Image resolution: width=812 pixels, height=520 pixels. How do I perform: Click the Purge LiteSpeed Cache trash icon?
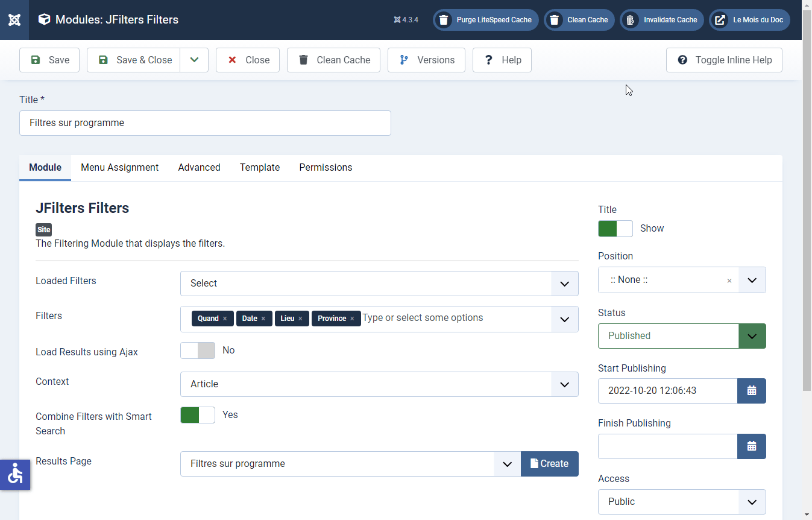[444, 20]
